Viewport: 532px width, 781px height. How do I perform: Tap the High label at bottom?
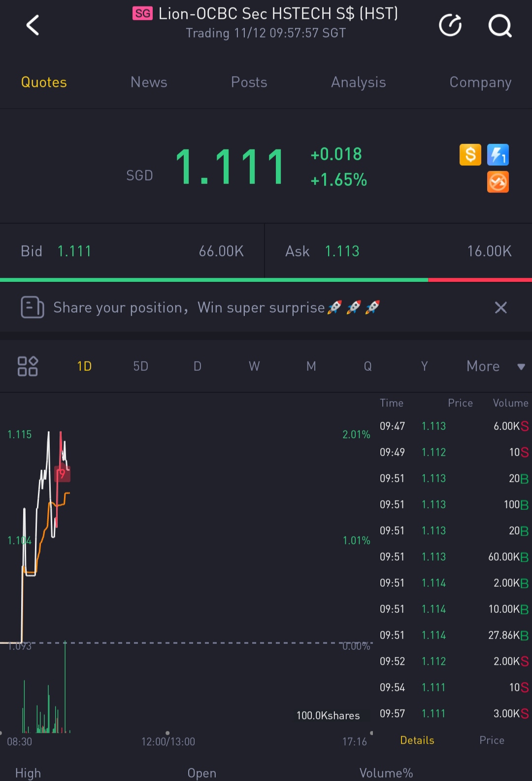click(x=28, y=773)
